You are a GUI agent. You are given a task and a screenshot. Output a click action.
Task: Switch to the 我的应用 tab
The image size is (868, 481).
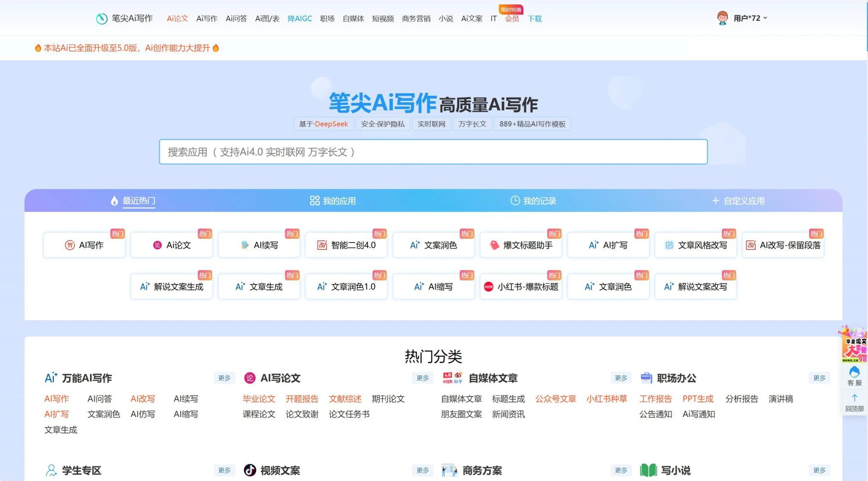[333, 201]
